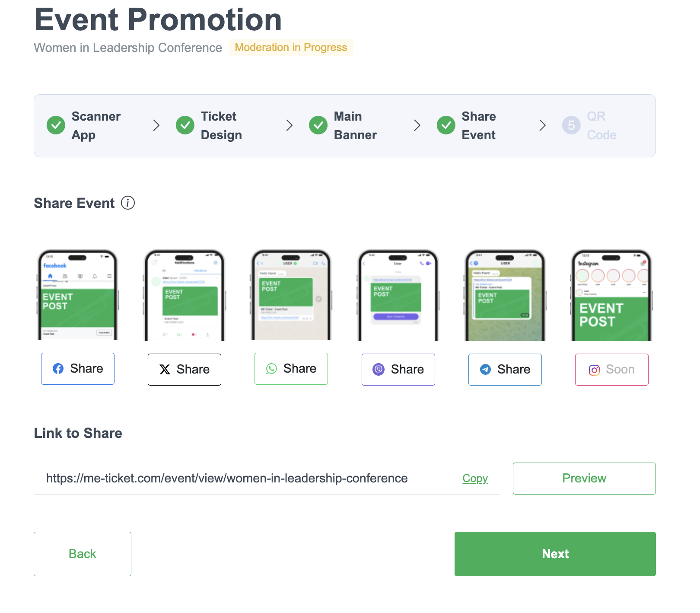700x613 pixels.
Task: Switch to the Main Banner step
Action: click(355, 126)
